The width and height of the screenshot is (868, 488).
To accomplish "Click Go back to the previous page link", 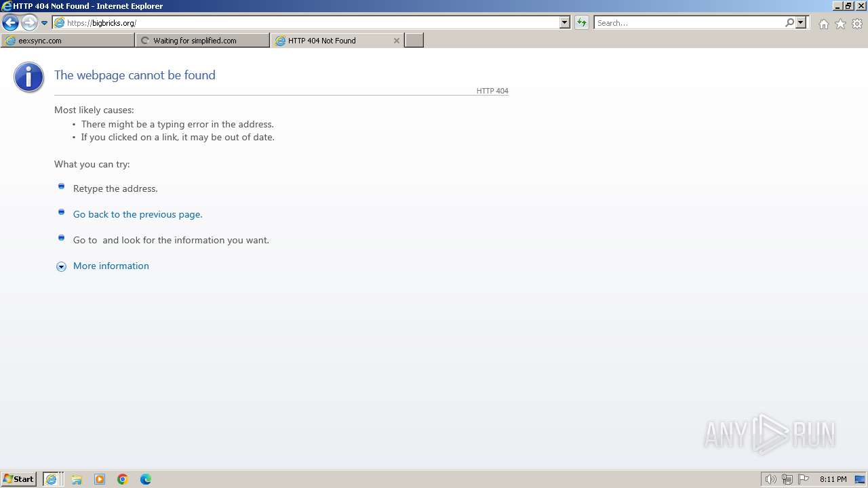I will pyautogui.click(x=138, y=214).
